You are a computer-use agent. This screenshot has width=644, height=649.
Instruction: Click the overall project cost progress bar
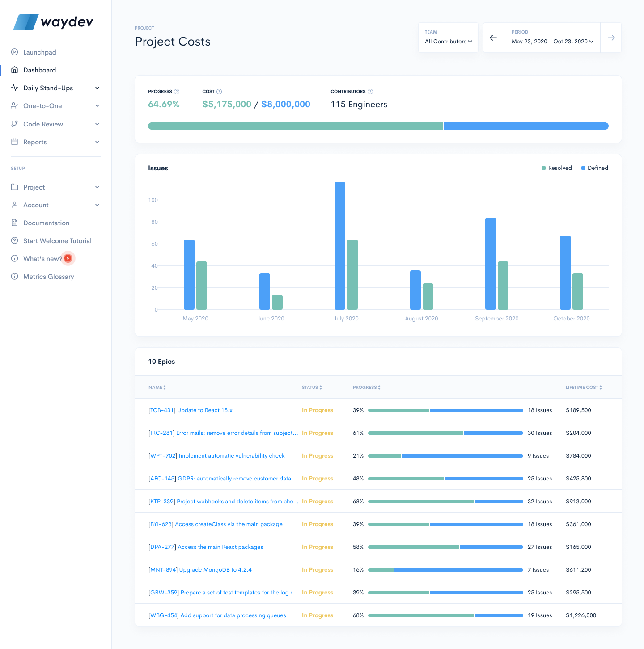click(x=378, y=126)
